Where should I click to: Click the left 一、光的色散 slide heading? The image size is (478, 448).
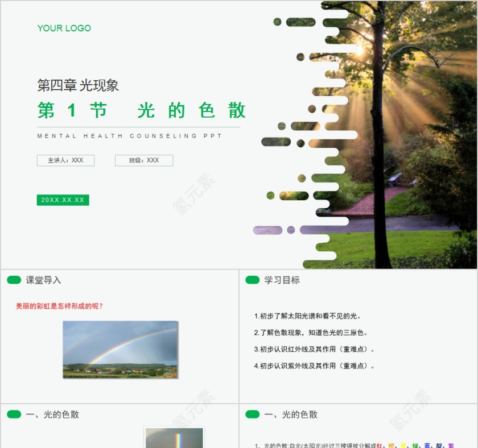tap(52, 414)
